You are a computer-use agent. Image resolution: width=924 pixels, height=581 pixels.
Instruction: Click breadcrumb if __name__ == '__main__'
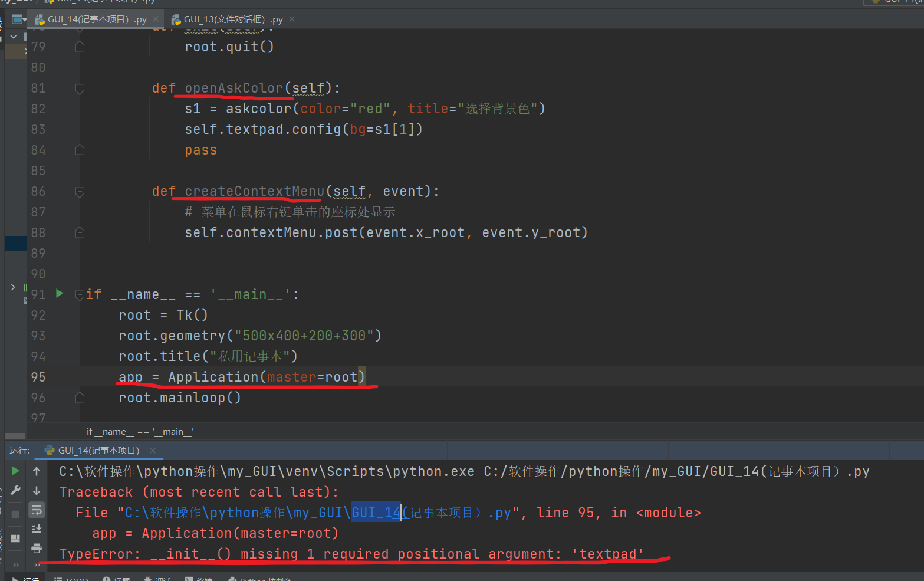click(x=140, y=431)
